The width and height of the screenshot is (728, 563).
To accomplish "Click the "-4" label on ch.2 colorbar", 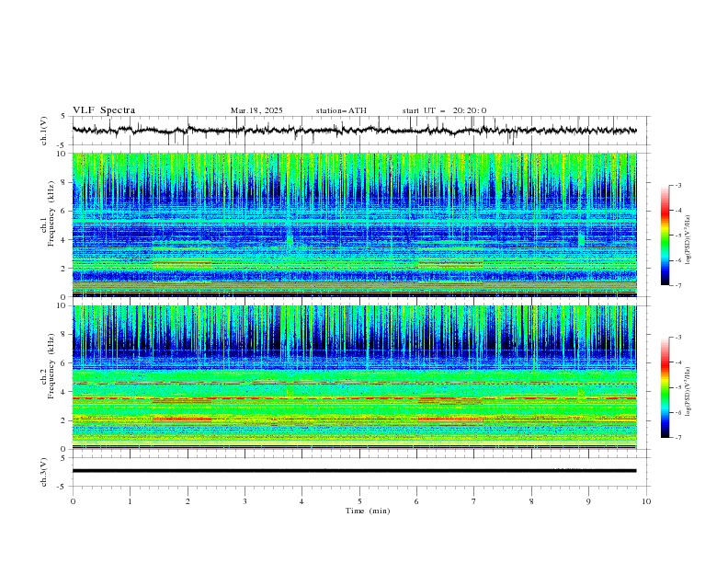I will (x=678, y=362).
